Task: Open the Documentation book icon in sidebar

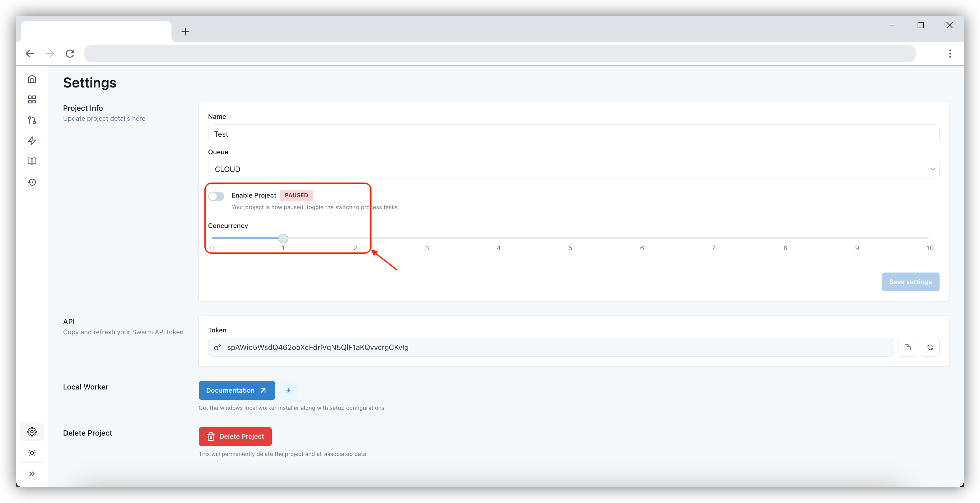Action: 32,161
